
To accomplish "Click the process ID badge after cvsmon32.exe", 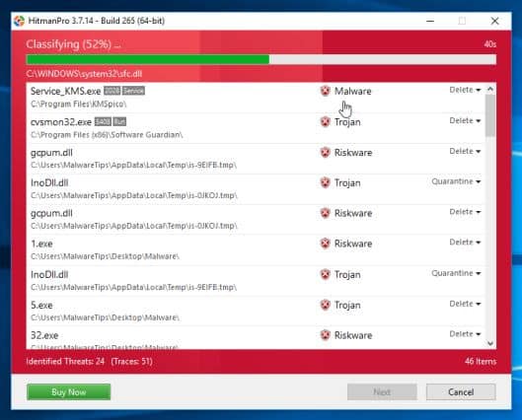I will pyautogui.click(x=103, y=121).
